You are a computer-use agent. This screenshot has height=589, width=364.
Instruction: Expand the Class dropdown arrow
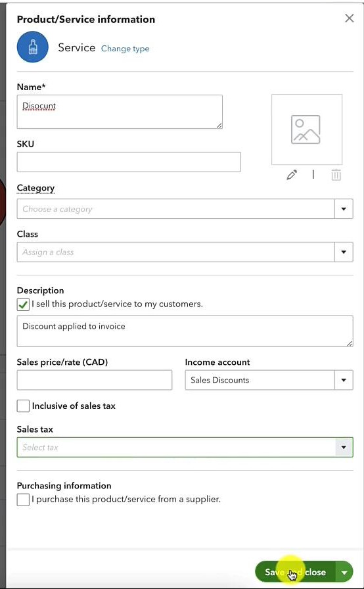344,252
